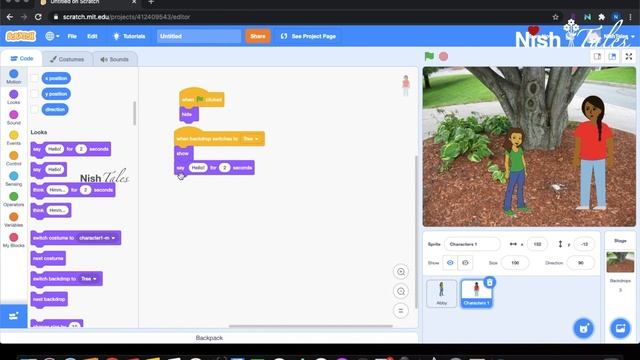This screenshot has width=640, height=360.
Task: Select the Operators blocks category
Action: point(13,199)
